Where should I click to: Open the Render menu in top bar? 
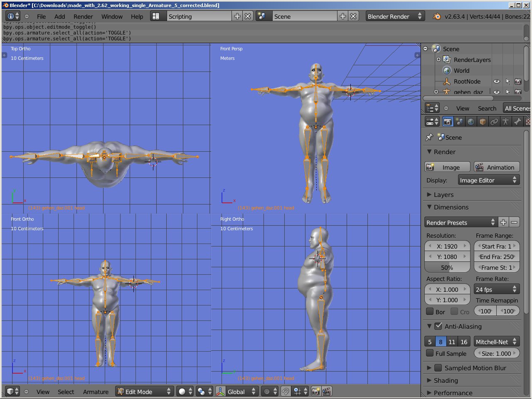click(x=83, y=17)
